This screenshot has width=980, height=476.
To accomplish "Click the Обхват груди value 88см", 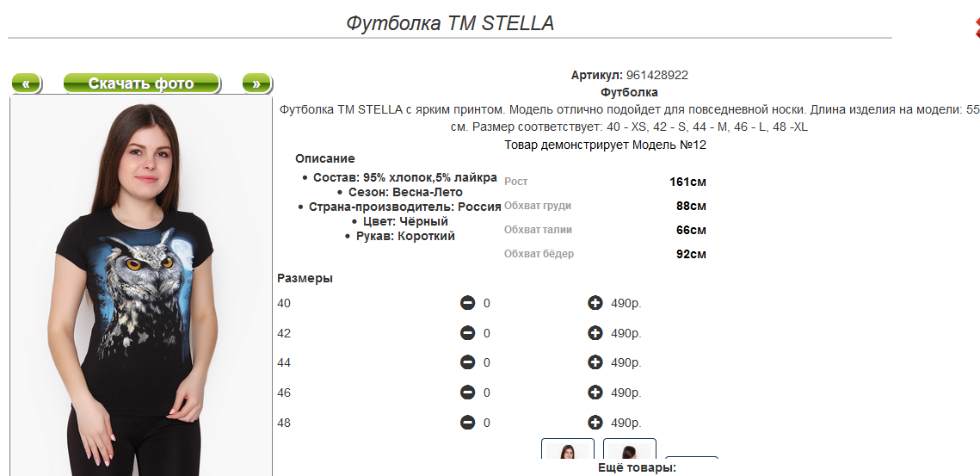I will point(691,206).
